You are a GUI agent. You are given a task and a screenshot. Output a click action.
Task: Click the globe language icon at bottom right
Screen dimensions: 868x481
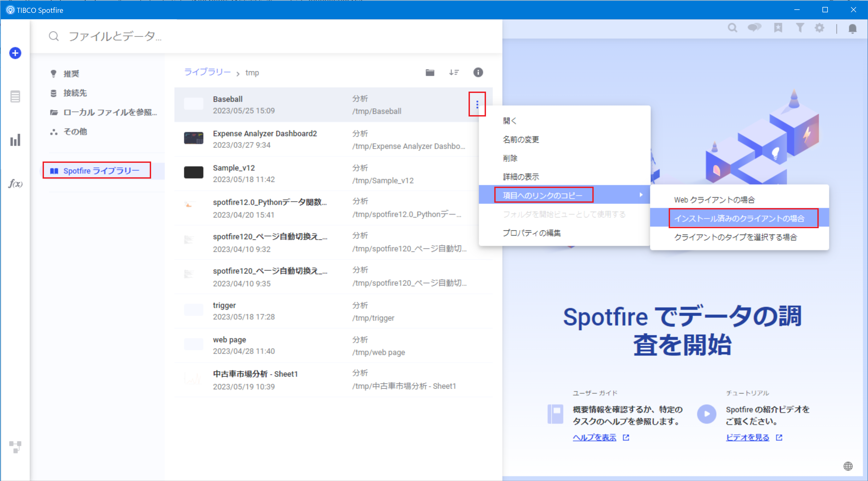(x=848, y=466)
